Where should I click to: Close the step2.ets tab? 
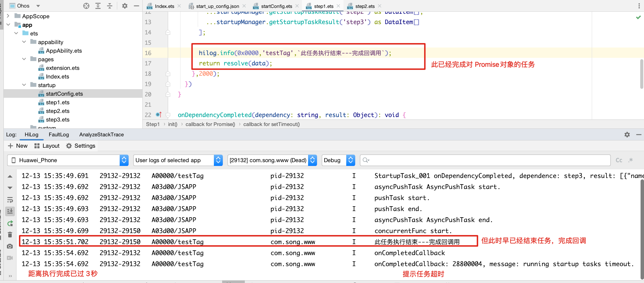click(x=380, y=6)
